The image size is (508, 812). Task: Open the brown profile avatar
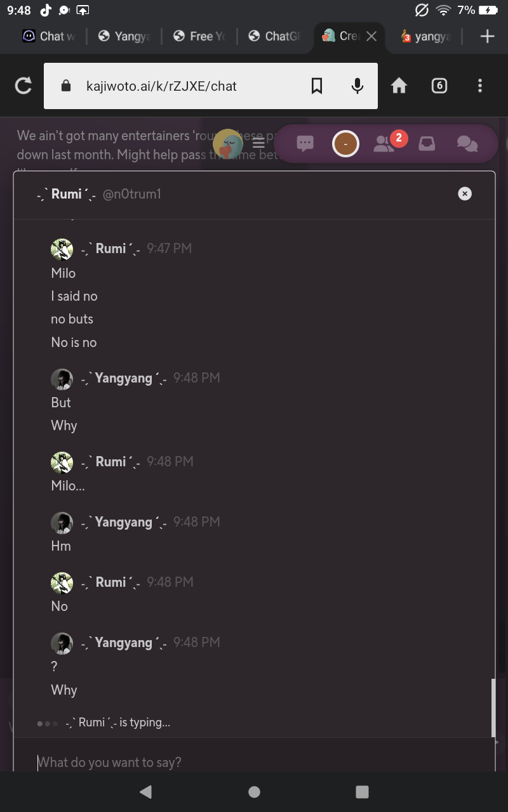(345, 144)
